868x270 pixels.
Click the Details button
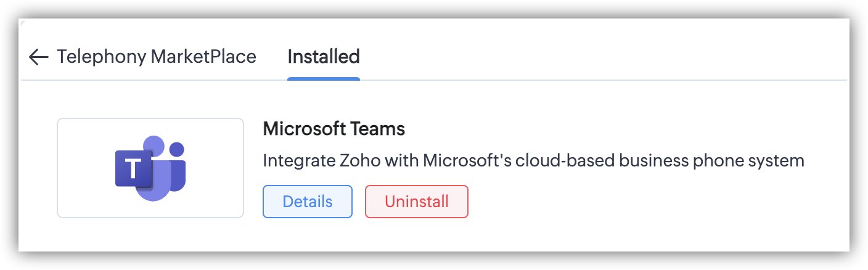307,202
